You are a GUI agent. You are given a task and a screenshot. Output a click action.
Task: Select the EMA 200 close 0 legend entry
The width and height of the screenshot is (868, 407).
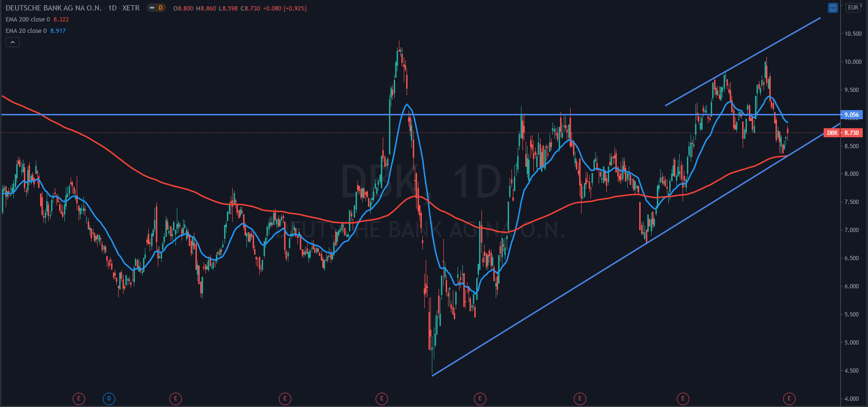coord(28,20)
